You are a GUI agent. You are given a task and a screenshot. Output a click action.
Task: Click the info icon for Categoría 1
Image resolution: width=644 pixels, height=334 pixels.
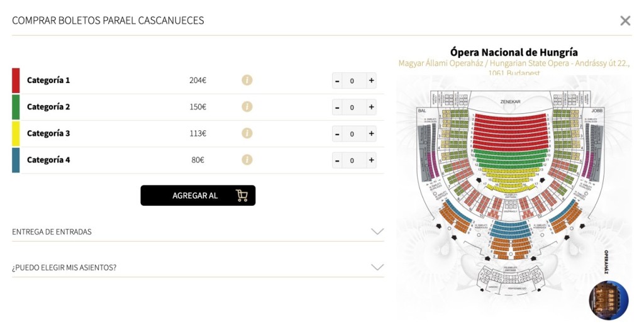[247, 80]
